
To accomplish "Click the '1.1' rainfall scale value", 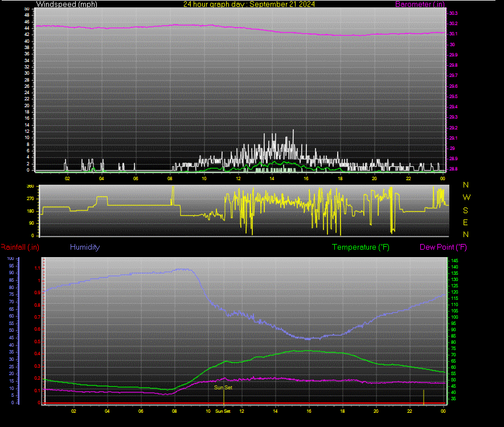I will coord(37,268).
